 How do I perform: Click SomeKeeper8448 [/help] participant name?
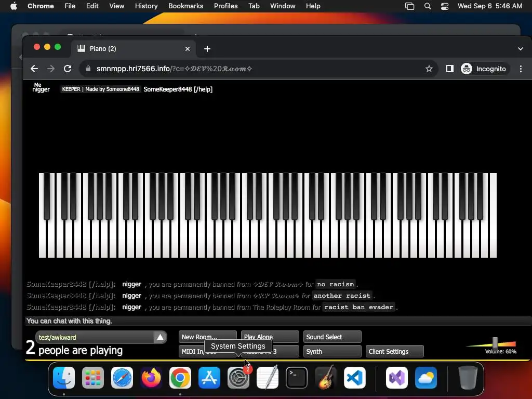point(178,89)
